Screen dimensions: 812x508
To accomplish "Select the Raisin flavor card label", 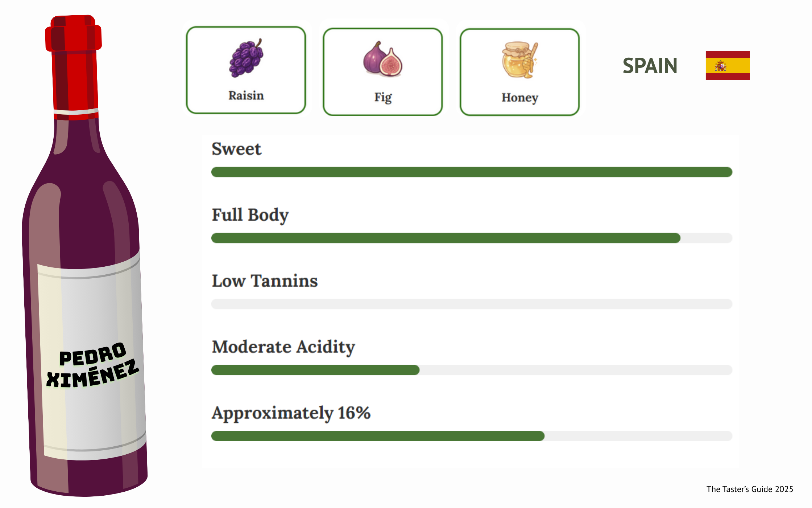I will (x=246, y=95).
